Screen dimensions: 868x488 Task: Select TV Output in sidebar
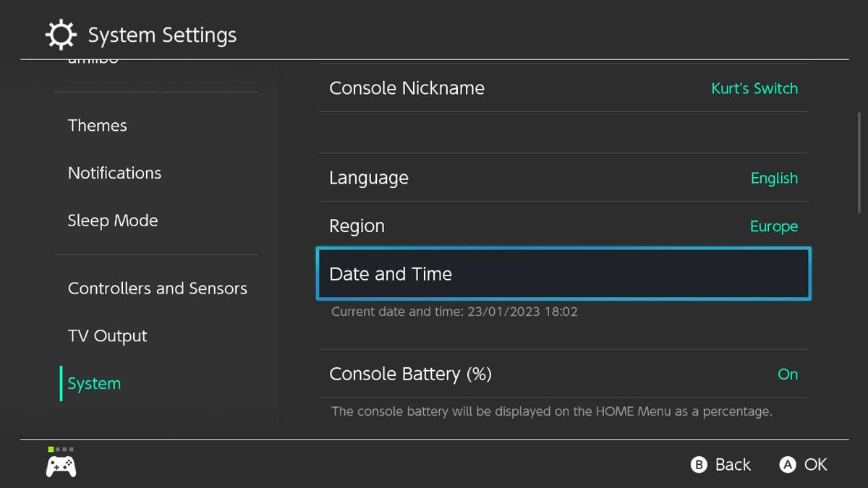(108, 336)
